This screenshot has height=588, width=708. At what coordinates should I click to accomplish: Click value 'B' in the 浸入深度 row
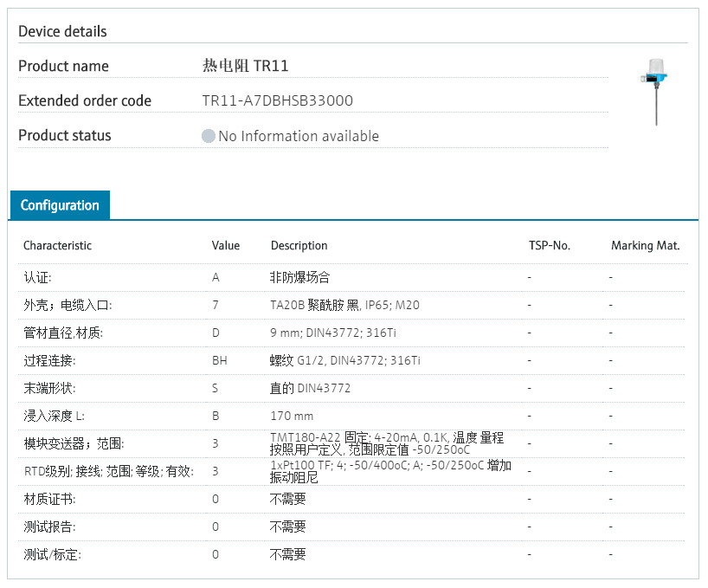[216, 416]
